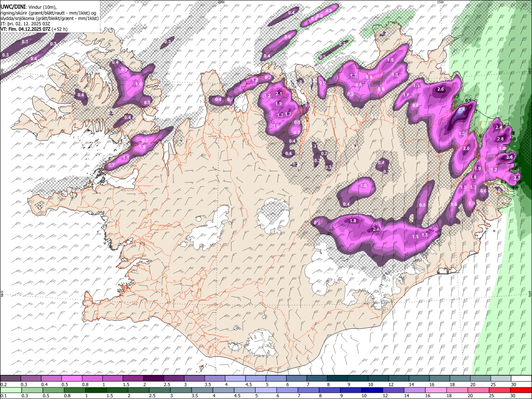
Task: Click the 'UWC/DINI: Vindur (10m)' title line
Action: 28,7
